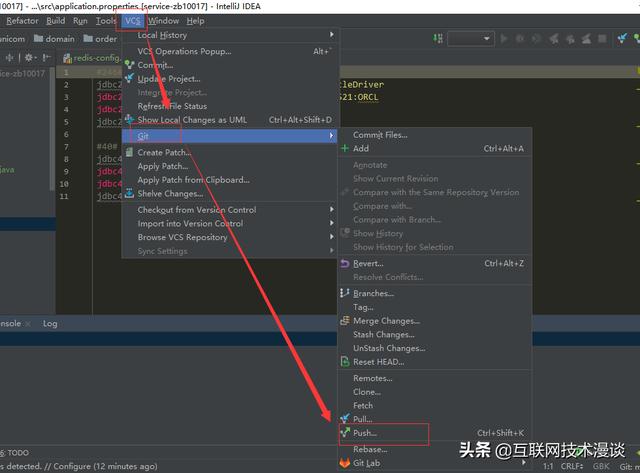Click the VCS menu
The image size is (640, 473).
(x=133, y=21)
